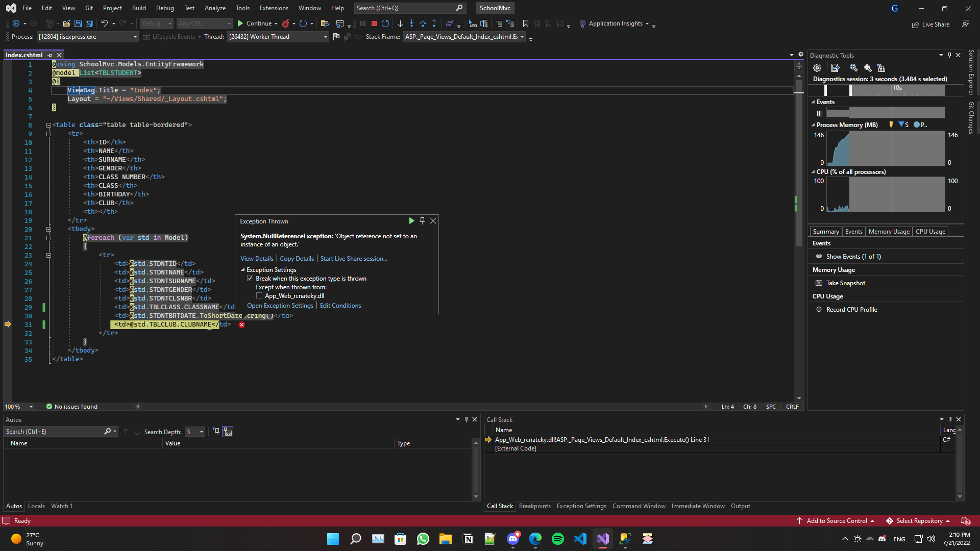Open Visual Studio Code from taskbar
Image resolution: width=980 pixels, height=551 pixels.
(x=580, y=539)
